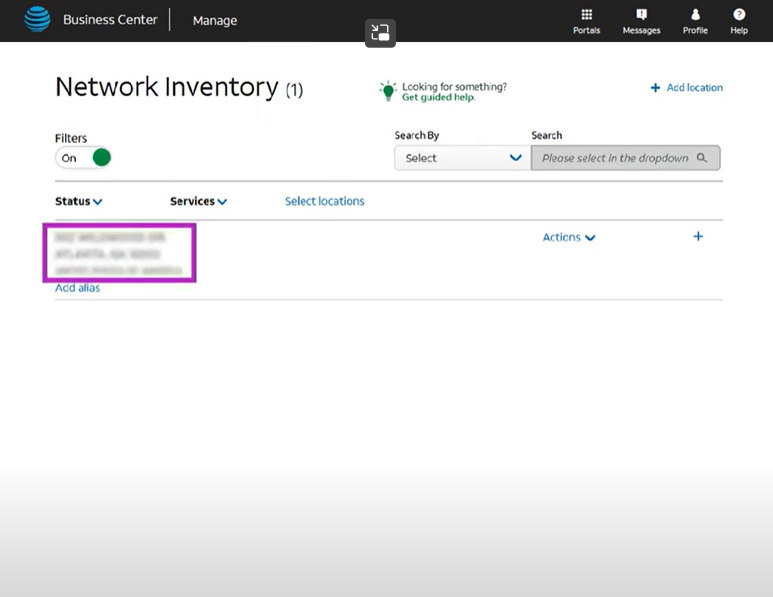Click the green lightbulb guided help icon
Image resolution: width=773 pixels, height=597 pixels.
pyautogui.click(x=388, y=91)
